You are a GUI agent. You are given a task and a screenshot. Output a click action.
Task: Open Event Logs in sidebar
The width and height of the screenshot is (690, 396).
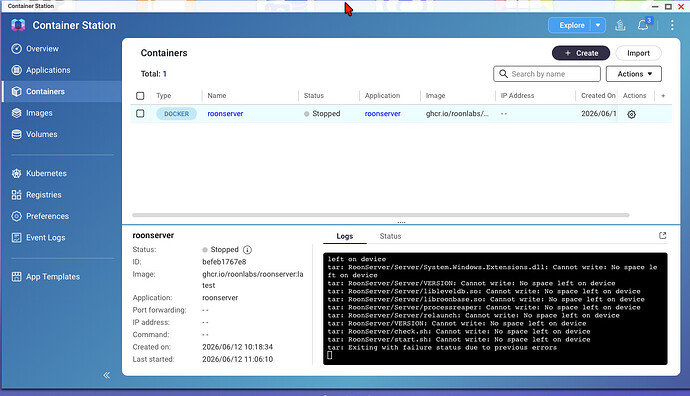[x=45, y=238]
